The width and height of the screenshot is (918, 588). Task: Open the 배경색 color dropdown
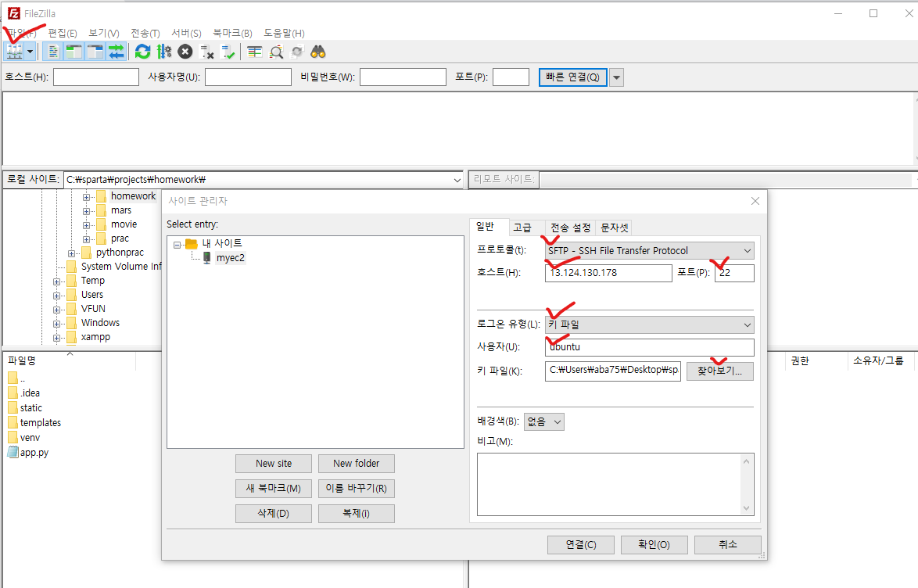(x=544, y=421)
